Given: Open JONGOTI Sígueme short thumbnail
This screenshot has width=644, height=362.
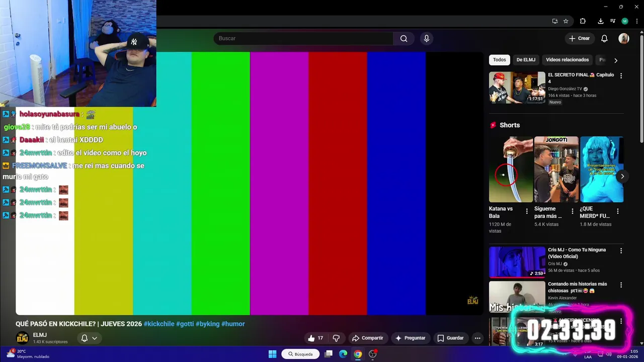Looking at the screenshot, I should coord(556,169).
